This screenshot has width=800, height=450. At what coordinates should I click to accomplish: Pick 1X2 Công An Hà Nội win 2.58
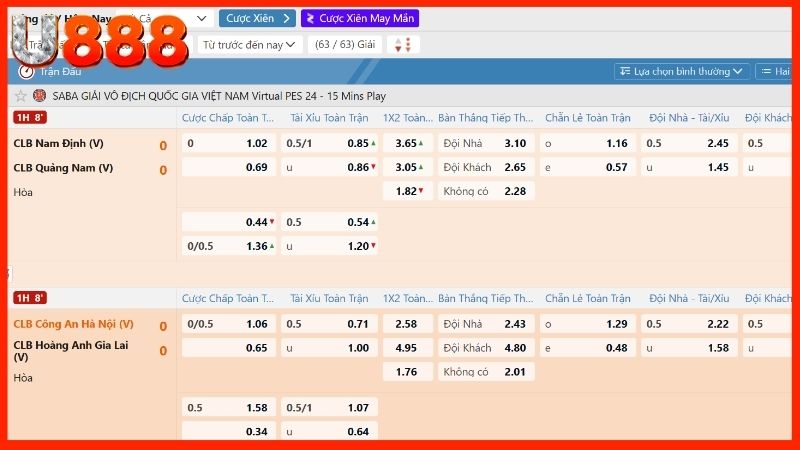[x=408, y=324]
